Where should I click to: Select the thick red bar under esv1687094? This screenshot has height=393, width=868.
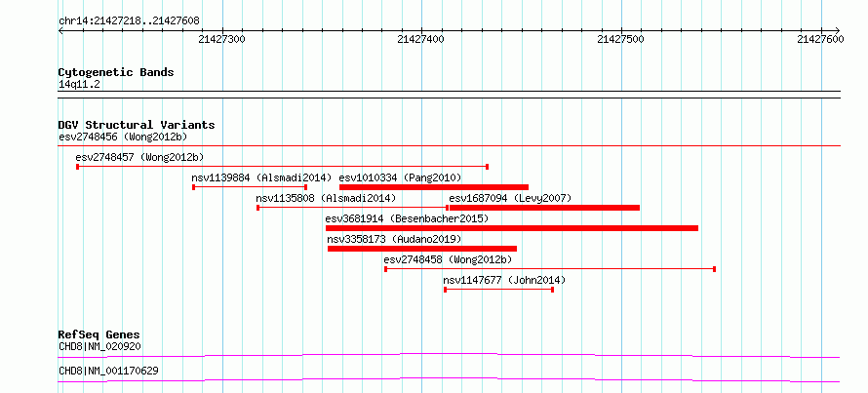[x=544, y=208]
